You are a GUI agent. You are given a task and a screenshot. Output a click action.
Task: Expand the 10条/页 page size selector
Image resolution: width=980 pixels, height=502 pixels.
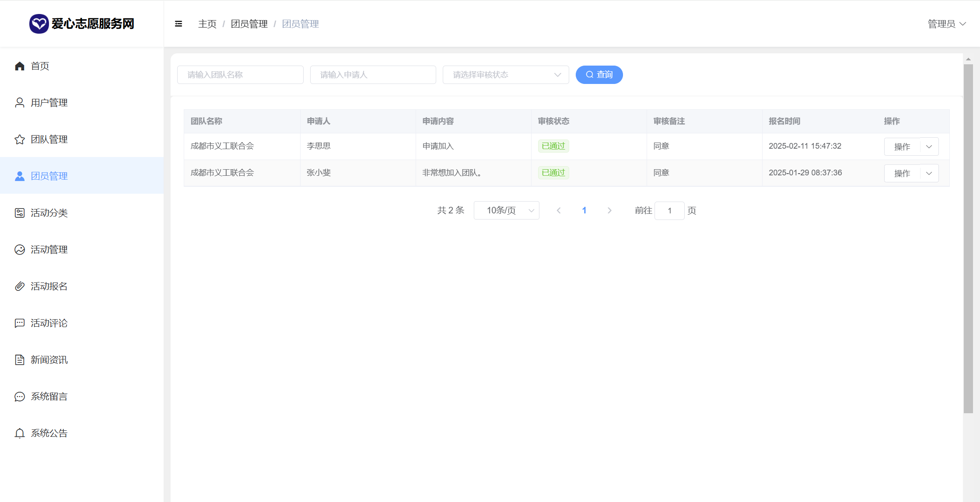[x=506, y=210]
